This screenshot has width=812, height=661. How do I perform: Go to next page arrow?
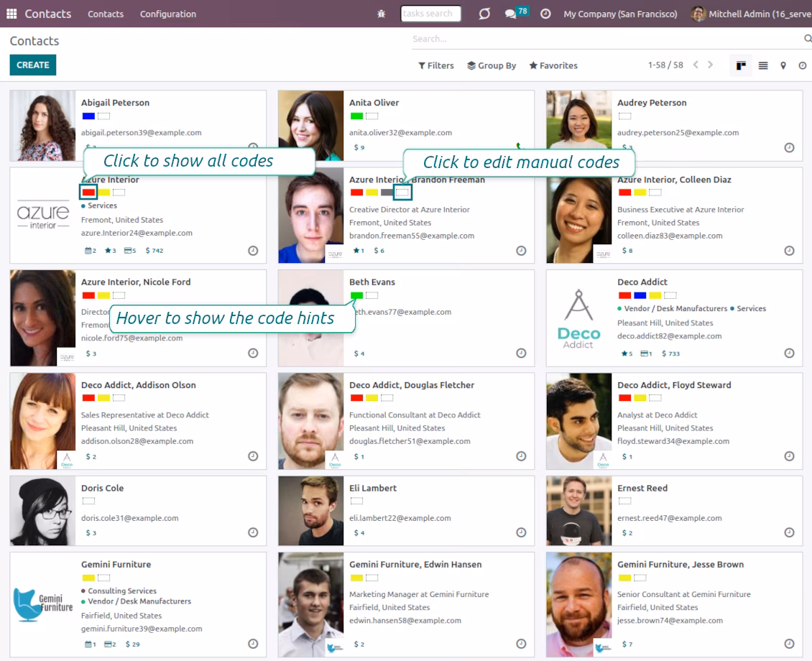pos(710,65)
